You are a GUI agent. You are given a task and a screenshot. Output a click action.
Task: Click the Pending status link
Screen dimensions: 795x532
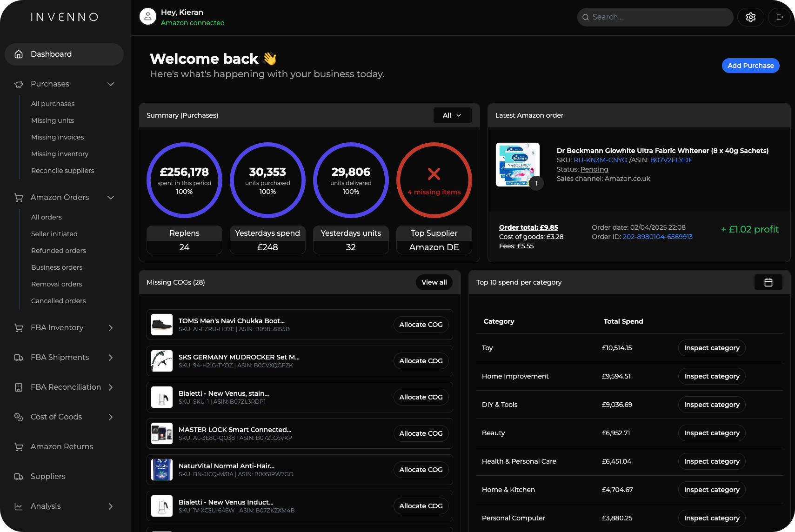[x=594, y=169]
